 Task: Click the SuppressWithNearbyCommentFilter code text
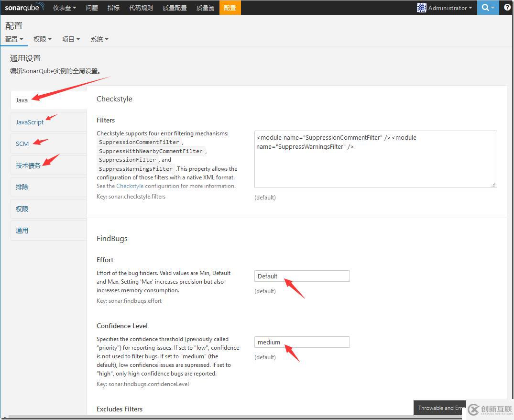[151, 151]
